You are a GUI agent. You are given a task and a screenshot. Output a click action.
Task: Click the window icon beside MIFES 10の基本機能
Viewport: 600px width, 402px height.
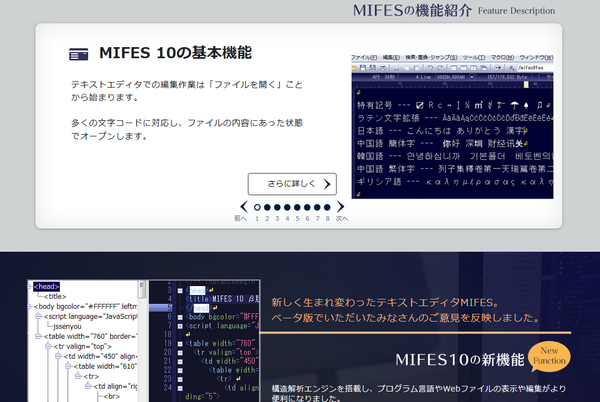tap(78, 54)
